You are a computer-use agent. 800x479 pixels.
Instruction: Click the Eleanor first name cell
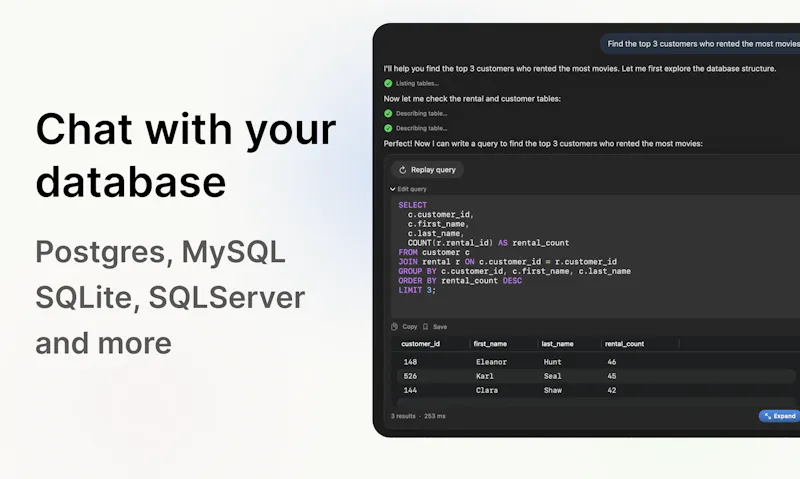(x=491, y=362)
